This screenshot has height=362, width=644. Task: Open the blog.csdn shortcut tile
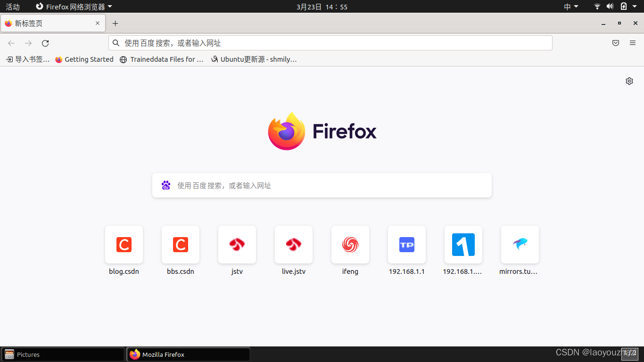coord(124,245)
